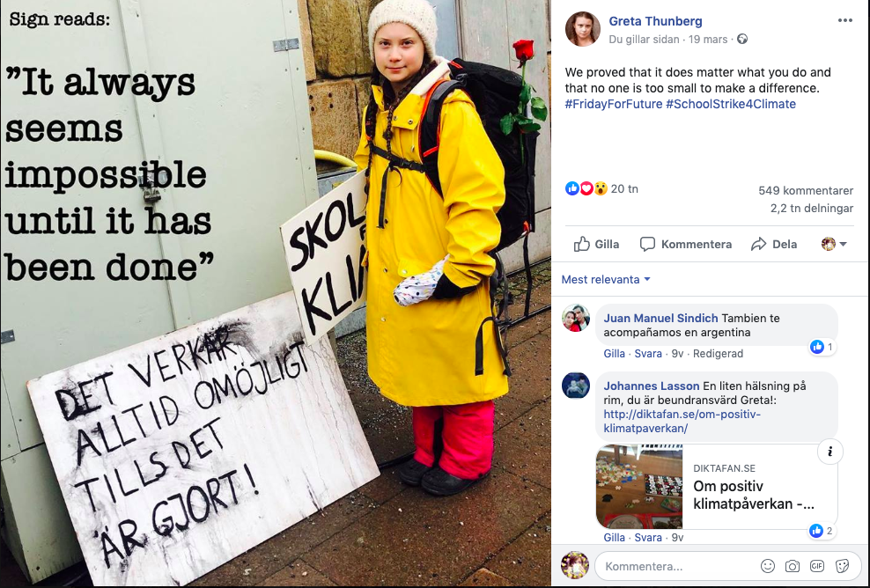
Task: Insert an emoji in the comment box
Action: 767,566
